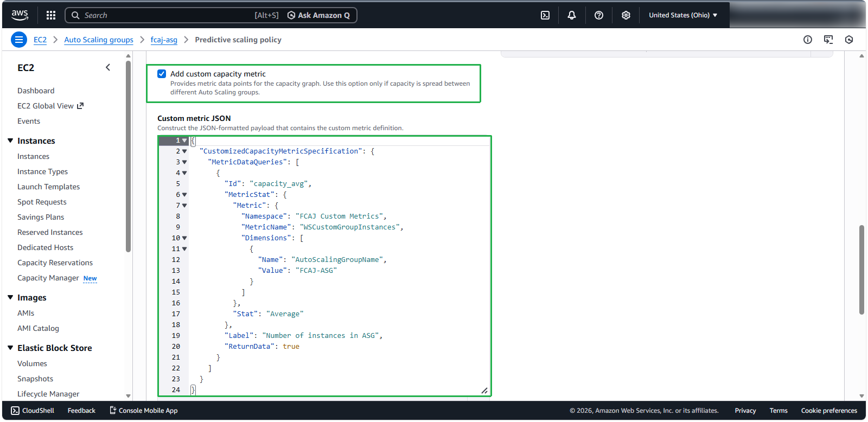Grab the JSON editor resize handle

(484, 391)
